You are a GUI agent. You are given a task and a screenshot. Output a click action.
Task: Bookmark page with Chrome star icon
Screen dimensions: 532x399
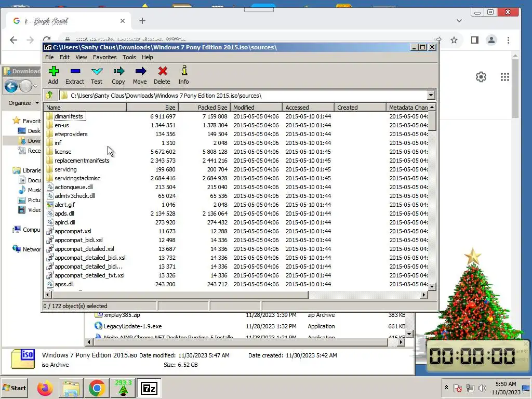pos(454,40)
